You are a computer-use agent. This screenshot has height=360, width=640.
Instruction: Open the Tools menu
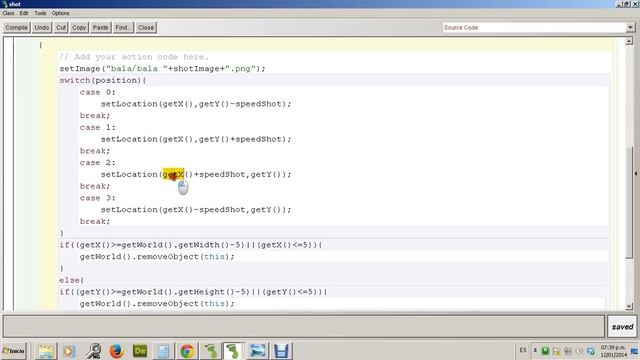[40, 13]
